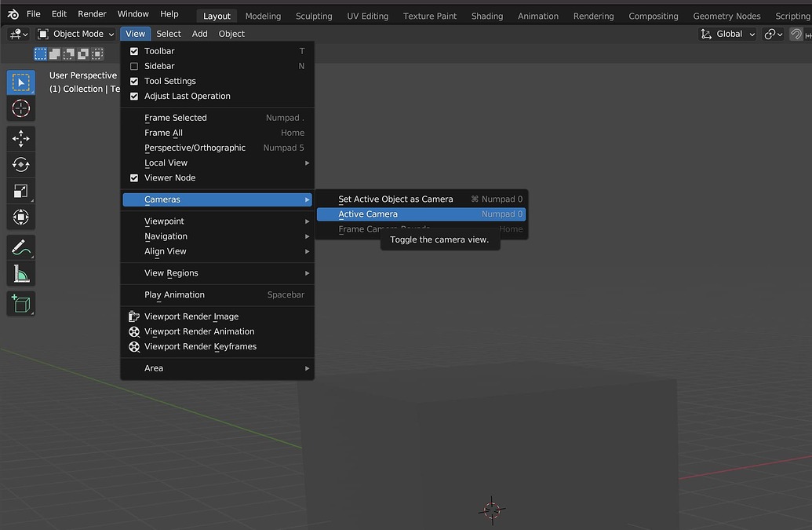The width and height of the screenshot is (812, 530).
Task: Choose Active Camera in Cameras submenu
Action: click(x=421, y=214)
